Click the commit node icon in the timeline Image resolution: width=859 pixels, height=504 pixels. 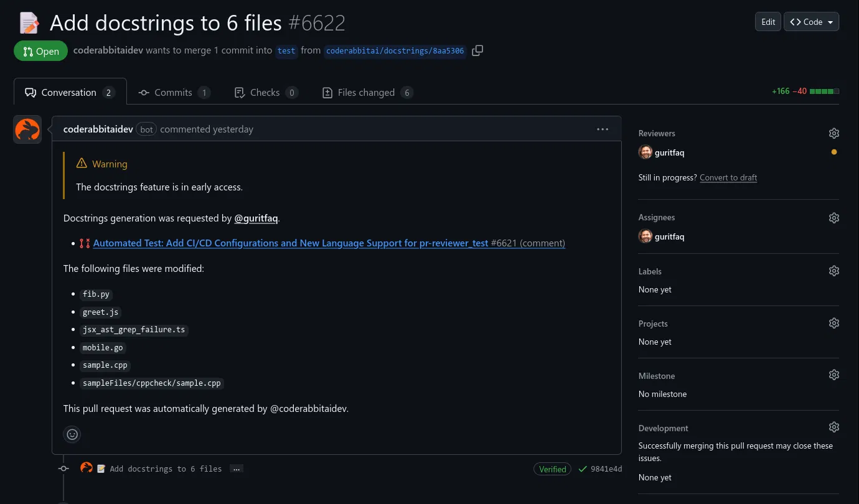coord(63,468)
